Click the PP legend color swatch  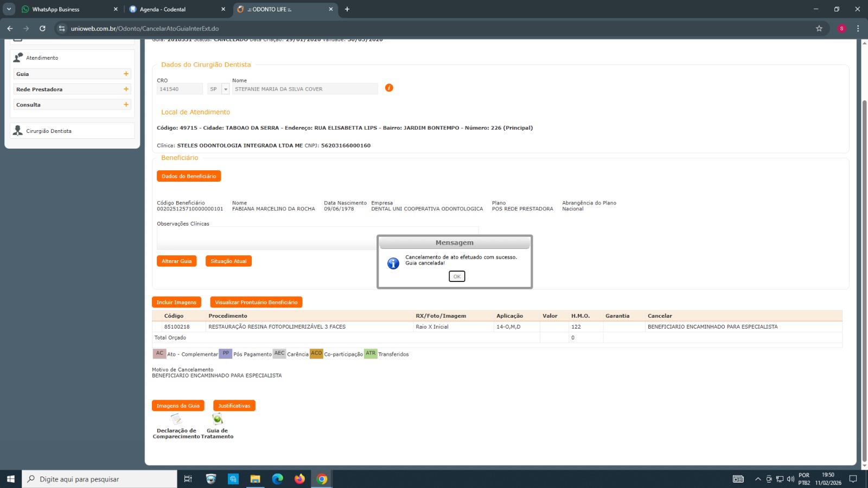pos(226,354)
